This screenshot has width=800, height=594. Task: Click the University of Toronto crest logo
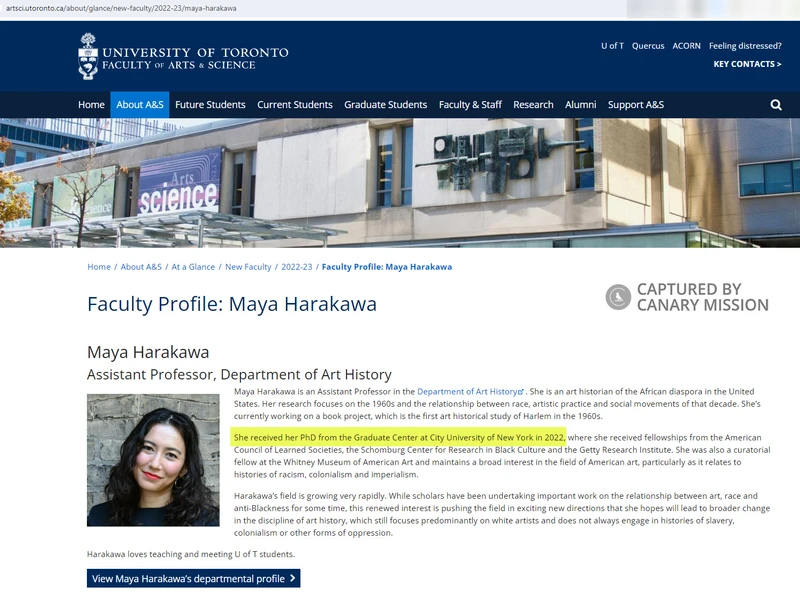pyautogui.click(x=88, y=56)
